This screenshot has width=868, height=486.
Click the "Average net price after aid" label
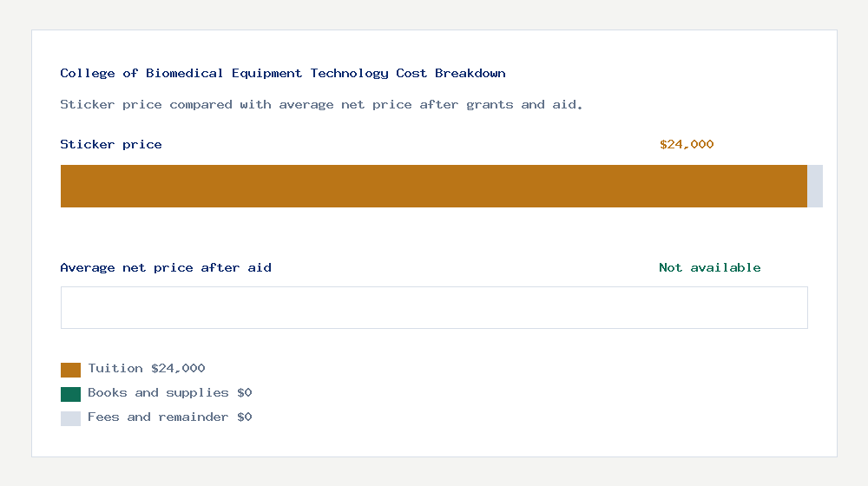[166, 268]
